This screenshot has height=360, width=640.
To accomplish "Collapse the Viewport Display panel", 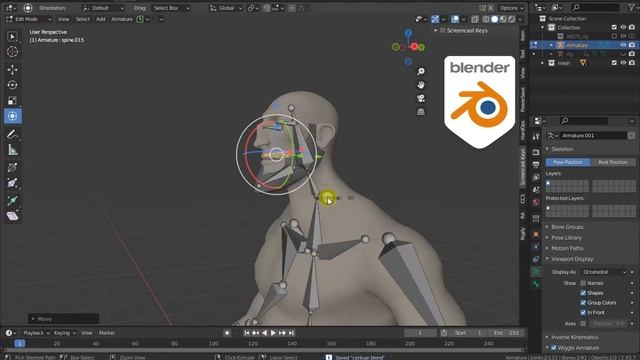I will click(572, 259).
